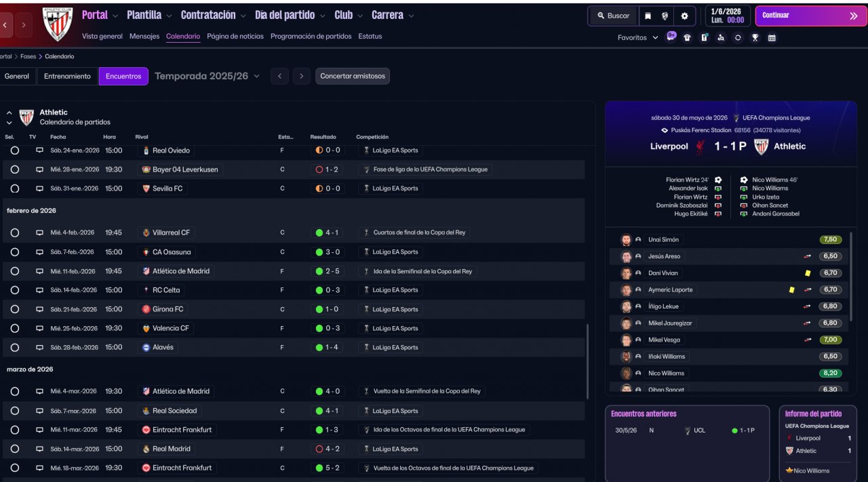The width and height of the screenshot is (868, 482).
Task: Open the Programación de partidos tab
Action: click(x=311, y=37)
